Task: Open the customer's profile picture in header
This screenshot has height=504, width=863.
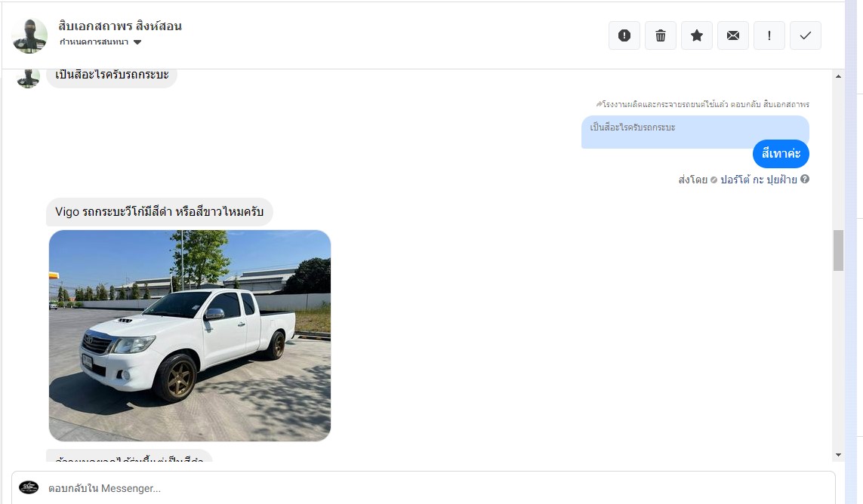Action: click(29, 35)
